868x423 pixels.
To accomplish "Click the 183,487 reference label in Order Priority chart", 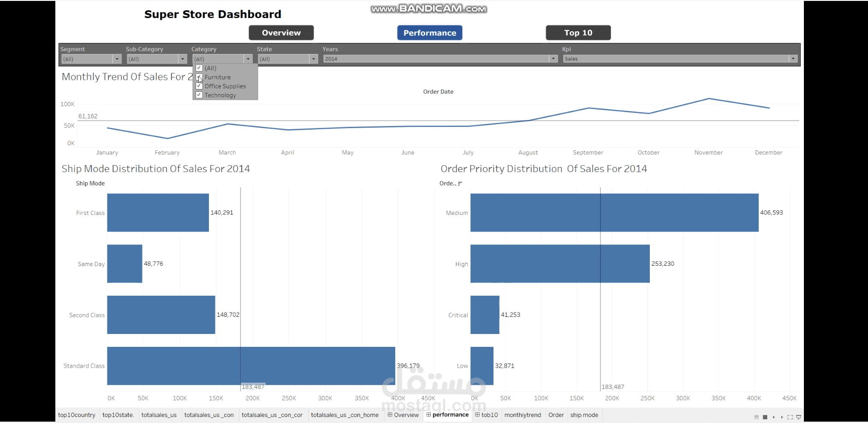I will (x=613, y=387).
